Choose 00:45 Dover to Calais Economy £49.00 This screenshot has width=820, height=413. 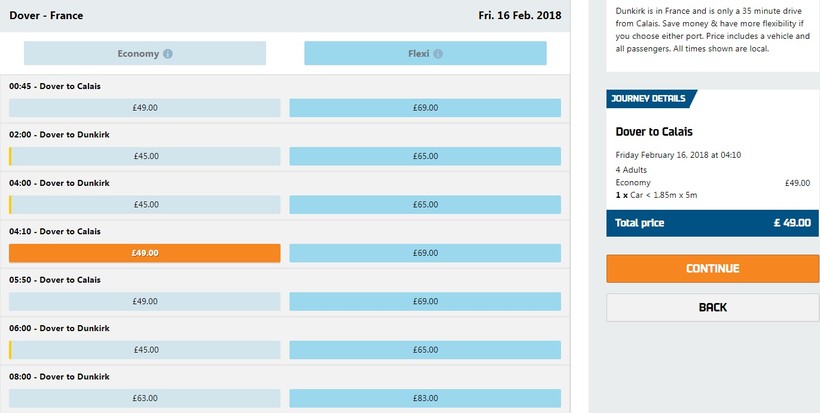145,108
